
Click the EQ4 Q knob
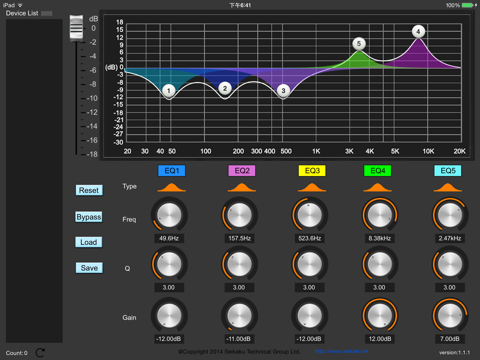(x=380, y=264)
